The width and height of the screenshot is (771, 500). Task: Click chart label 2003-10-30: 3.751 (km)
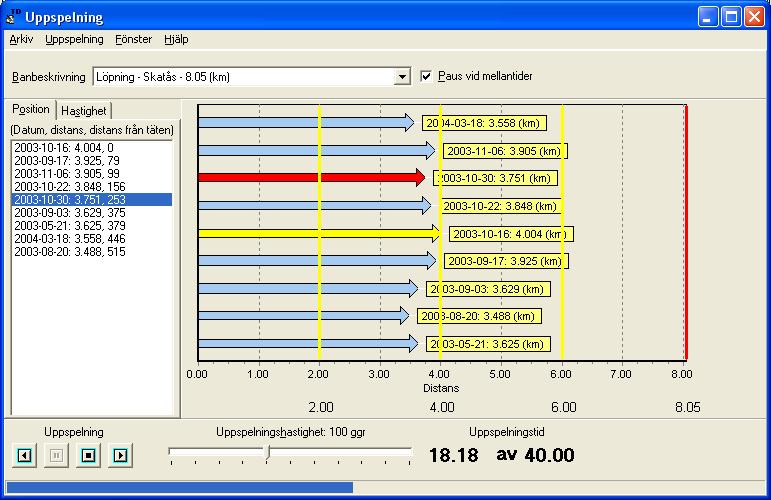coord(495,178)
